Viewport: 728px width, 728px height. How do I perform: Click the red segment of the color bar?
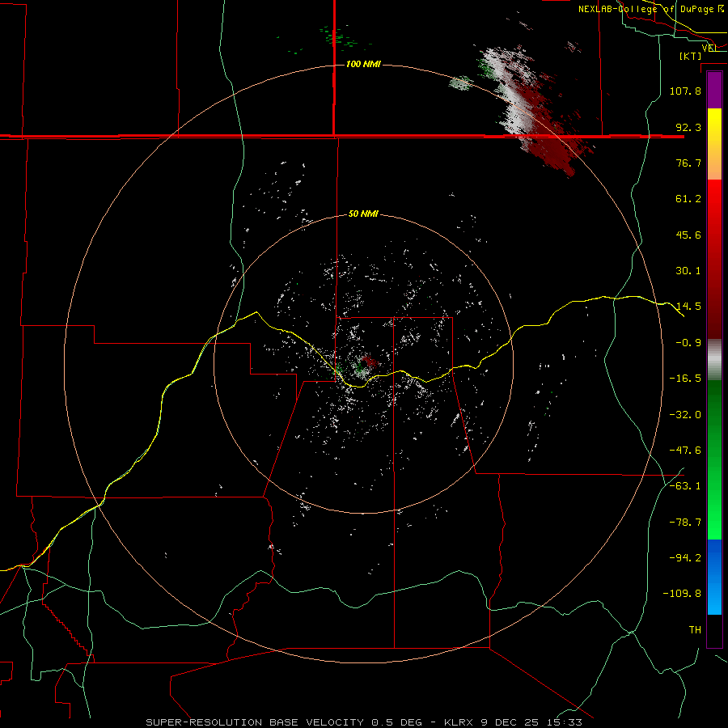click(714, 259)
